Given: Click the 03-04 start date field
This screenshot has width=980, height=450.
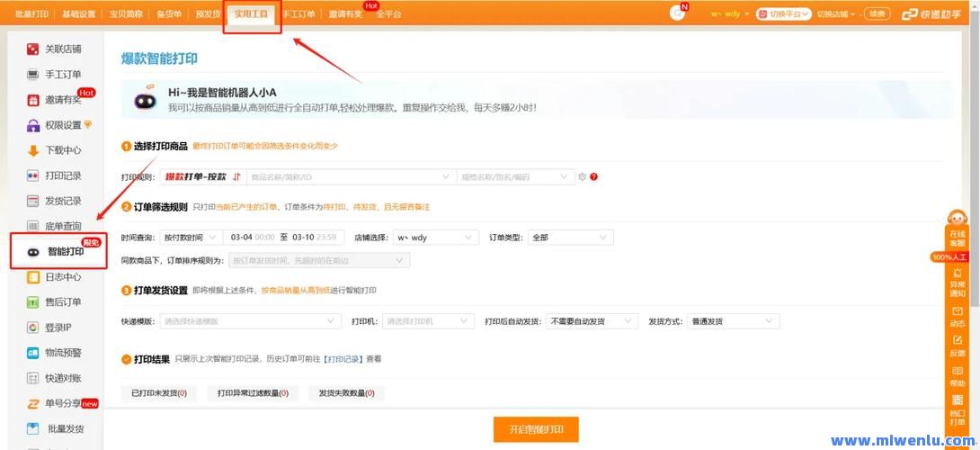Looking at the screenshot, I should [x=253, y=238].
